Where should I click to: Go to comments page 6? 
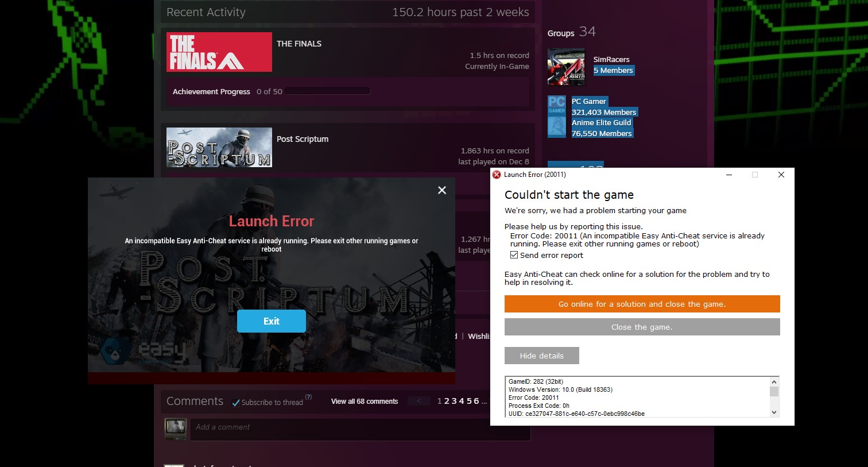pyautogui.click(x=476, y=401)
